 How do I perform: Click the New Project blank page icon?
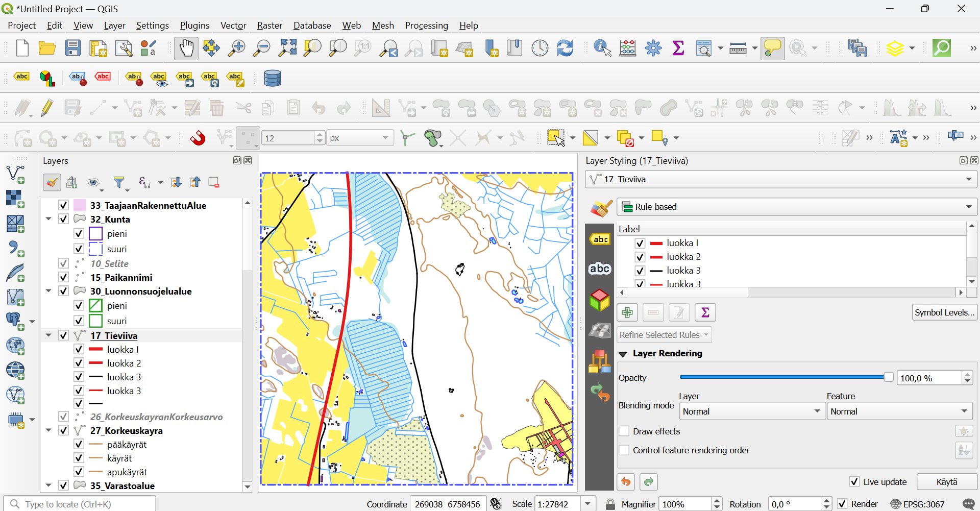coord(22,48)
